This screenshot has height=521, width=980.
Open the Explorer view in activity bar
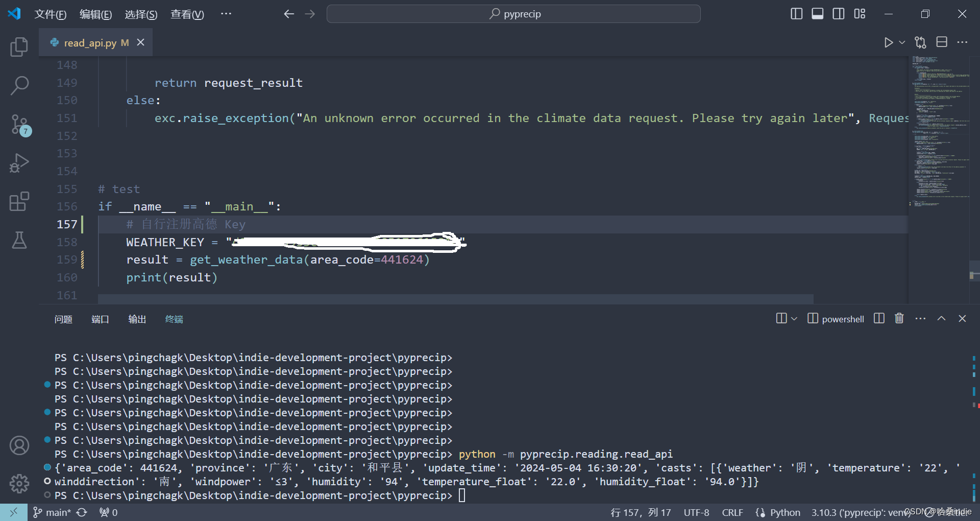19,47
